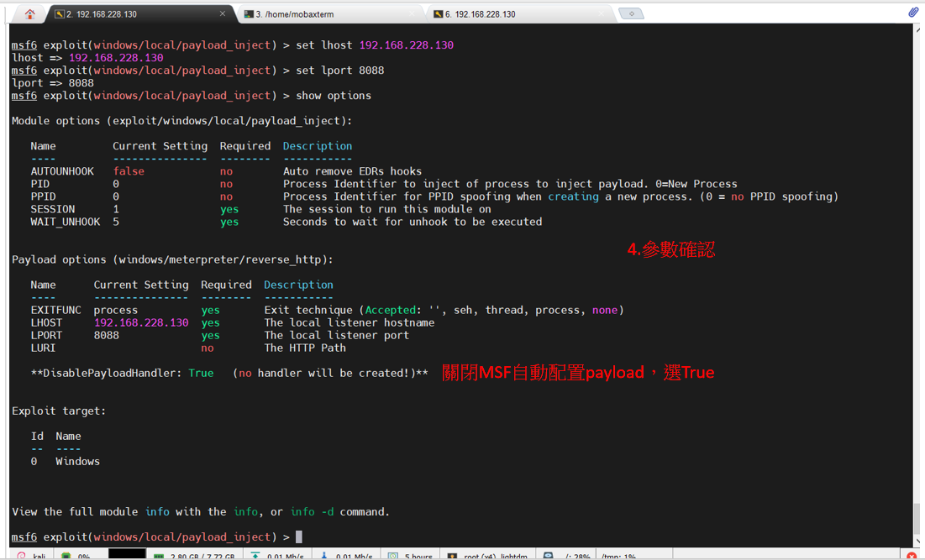Click the Debian kali status icon
925x560 pixels.
(x=21, y=556)
